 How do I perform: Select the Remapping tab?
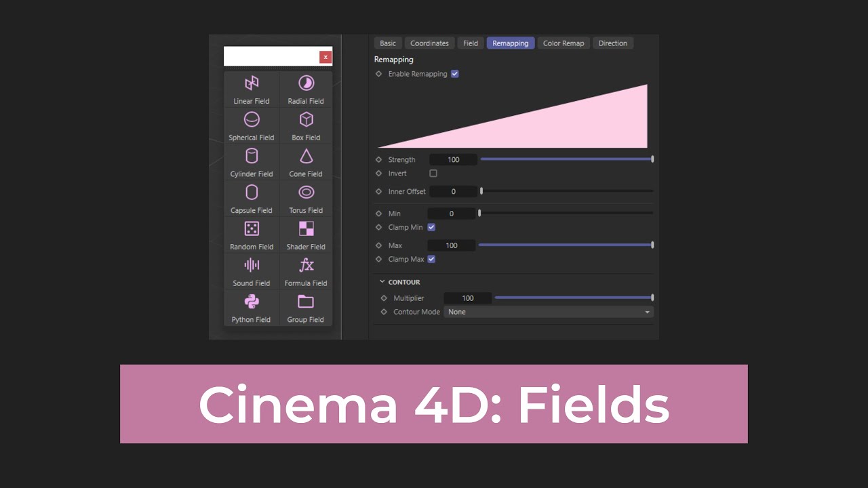(511, 43)
